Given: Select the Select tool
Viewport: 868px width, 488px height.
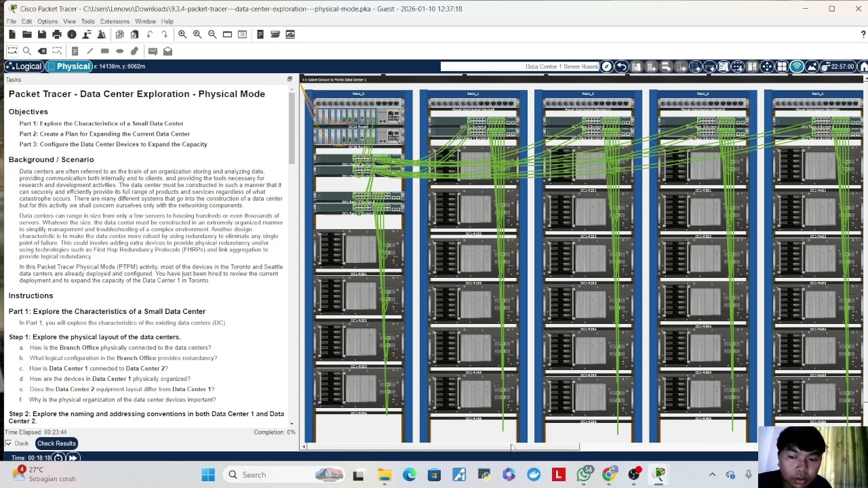Looking at the screenshot, I should [12, 51].
